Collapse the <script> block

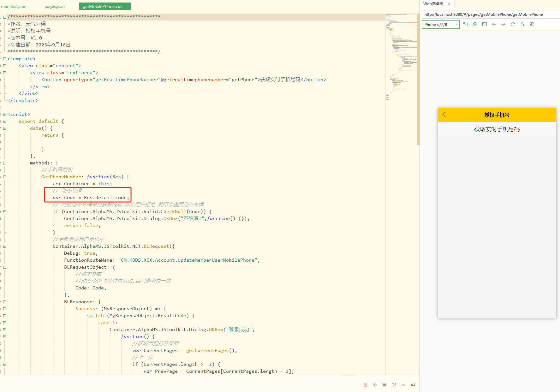(x=4, y=114)
